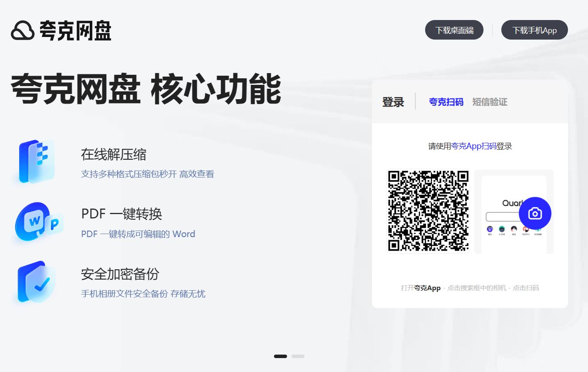Click the bold 夸克App text at panel bottom
This screenshot has height=372, width=588.
point(429,288)
